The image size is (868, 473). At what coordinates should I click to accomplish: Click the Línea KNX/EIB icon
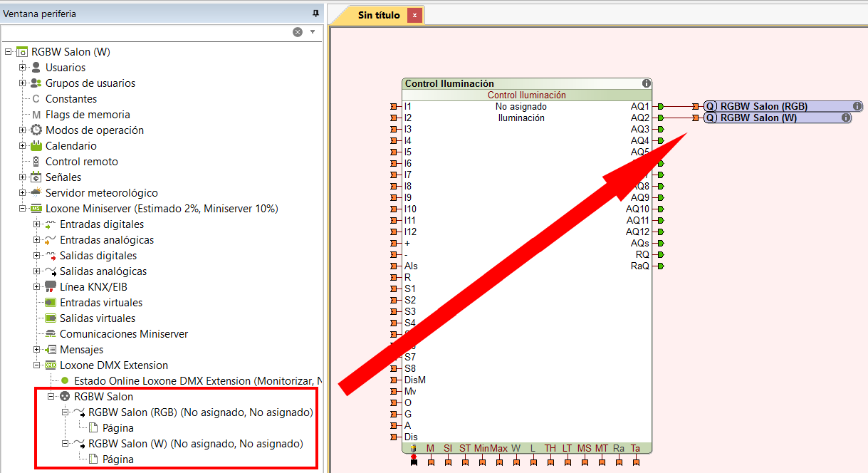[51, 287]
